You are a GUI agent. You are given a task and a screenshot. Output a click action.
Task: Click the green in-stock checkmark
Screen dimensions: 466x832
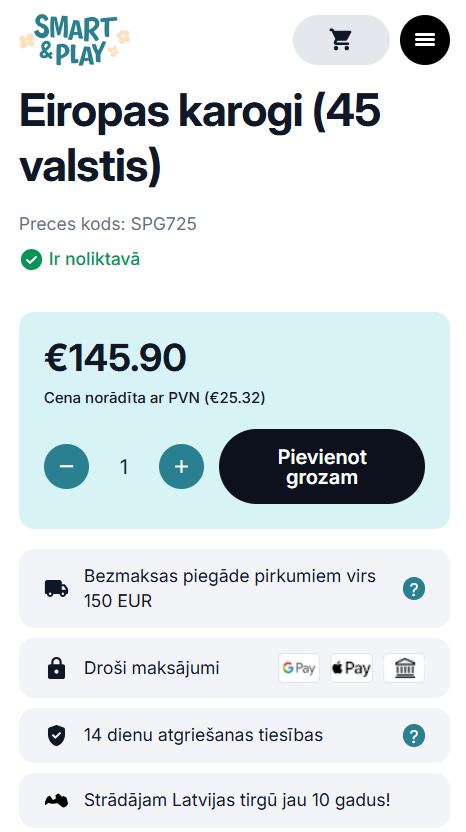tap(31, 259)
